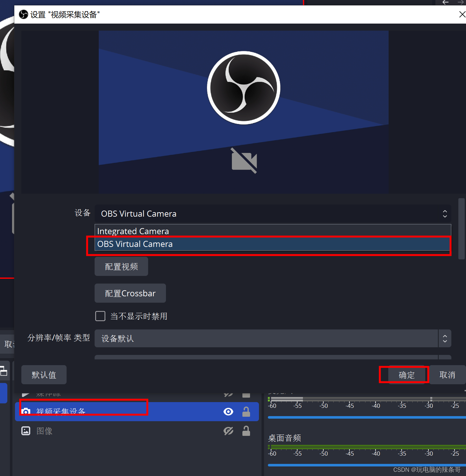Click camera icon of 视频采集设备 source

(26, 412)
